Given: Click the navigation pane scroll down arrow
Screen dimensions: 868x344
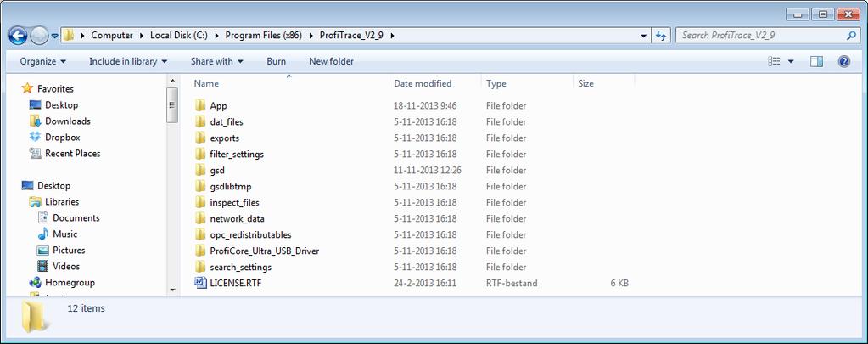Looking at the screenshot, I should [172, 290].
